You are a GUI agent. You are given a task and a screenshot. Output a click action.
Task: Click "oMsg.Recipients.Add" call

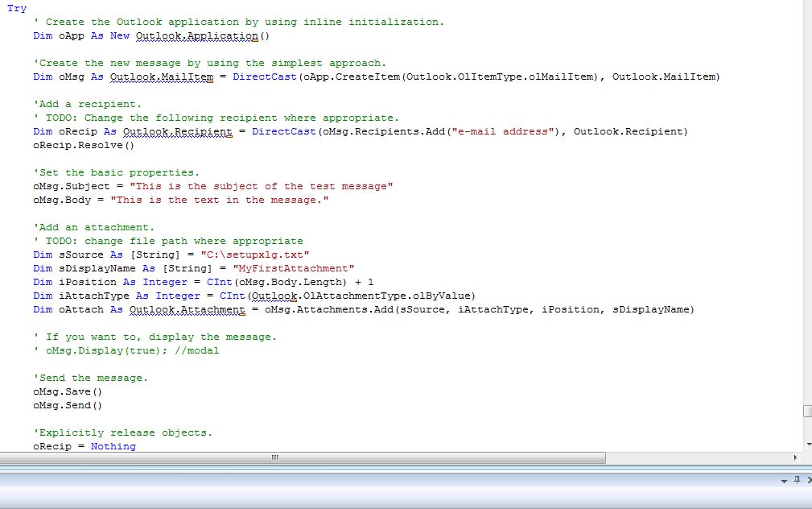pos(384,131)
